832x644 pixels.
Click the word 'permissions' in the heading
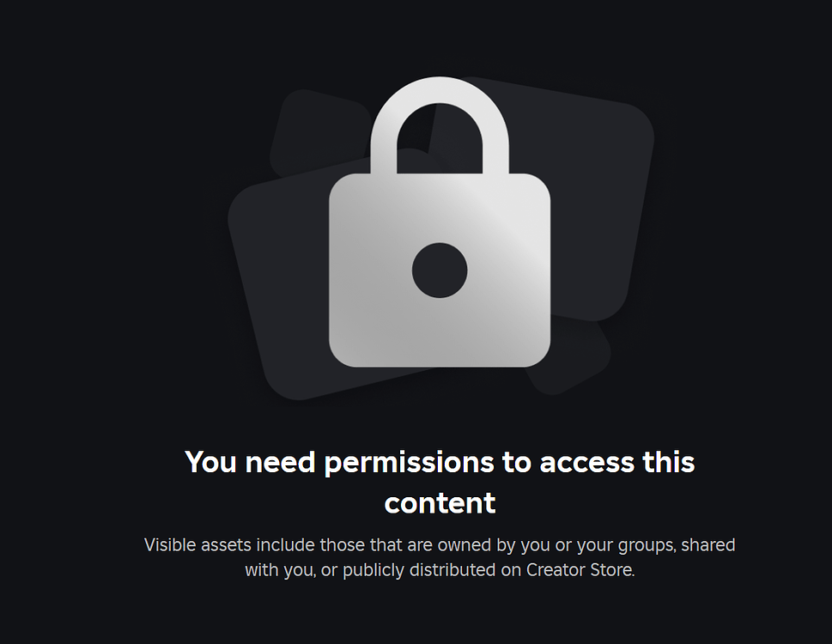[x=409, y=462]
